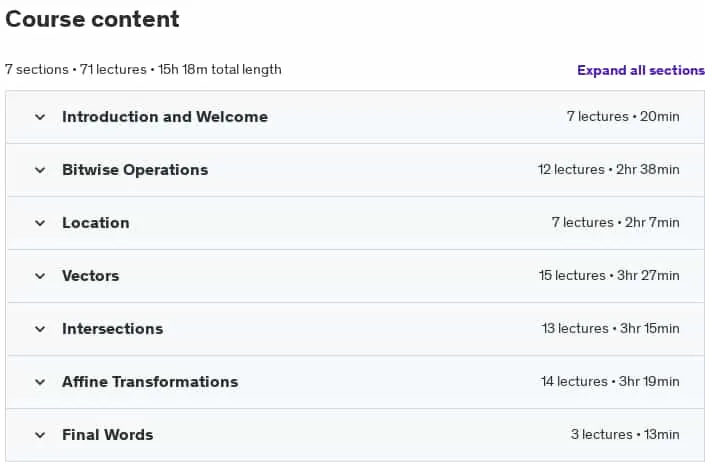
Task: Click chevron beside Affine Transformations
Action: pyautogui.click(x=40, y=382)
